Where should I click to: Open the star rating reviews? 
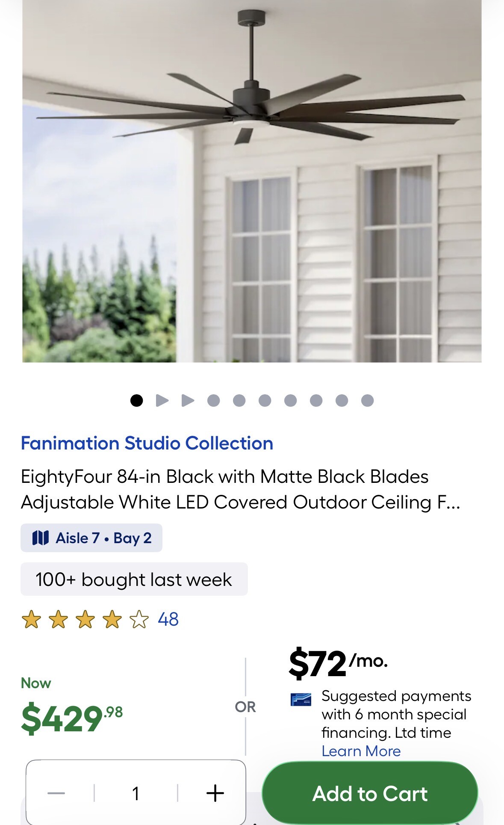pyautogui.click(x=85, y=619)
